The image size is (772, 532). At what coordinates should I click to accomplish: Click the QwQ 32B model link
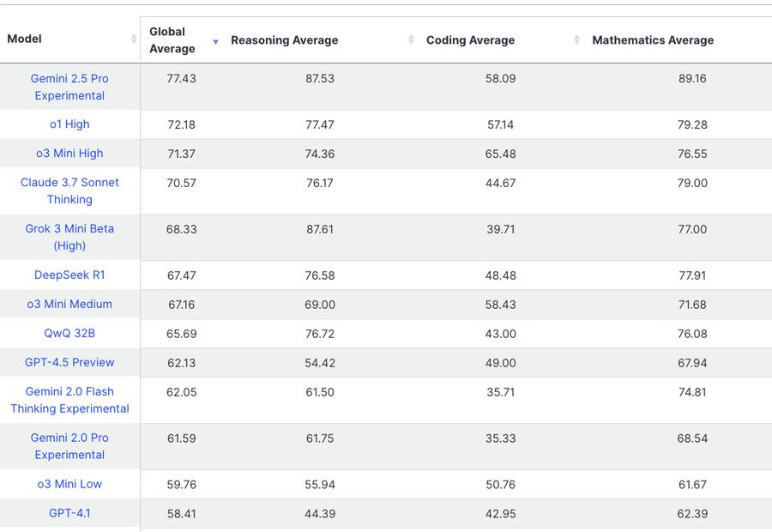point(69,334)
